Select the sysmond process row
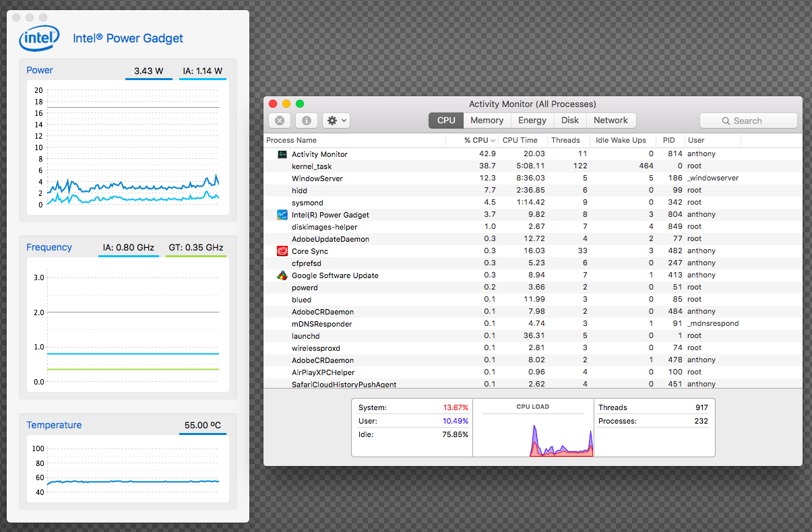Image resolution: width=812 pixels, height=532 pixels. pos(533,203)
